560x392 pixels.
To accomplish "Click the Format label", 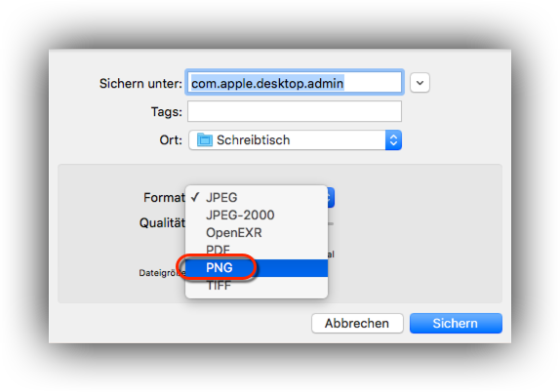I will 164,197.
